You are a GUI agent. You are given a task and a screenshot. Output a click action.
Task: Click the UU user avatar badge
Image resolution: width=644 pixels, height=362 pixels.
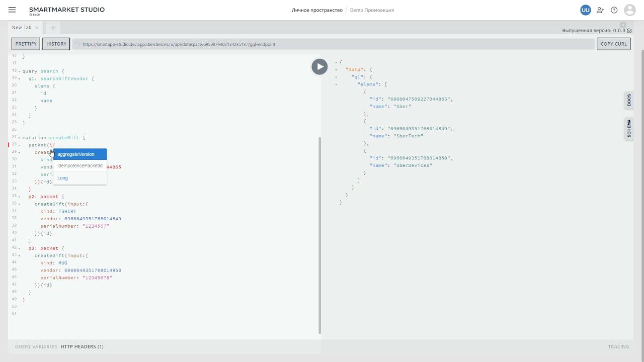[x=585, y=10]
